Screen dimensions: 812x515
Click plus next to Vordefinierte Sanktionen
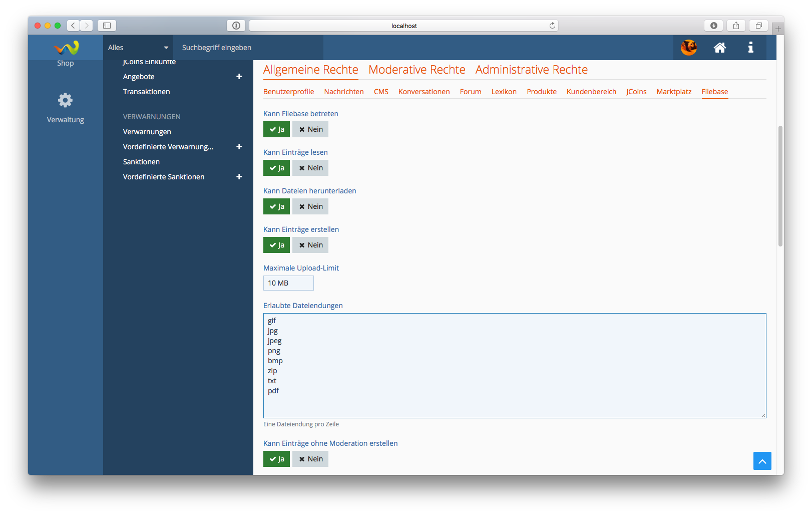pos(239,177)
